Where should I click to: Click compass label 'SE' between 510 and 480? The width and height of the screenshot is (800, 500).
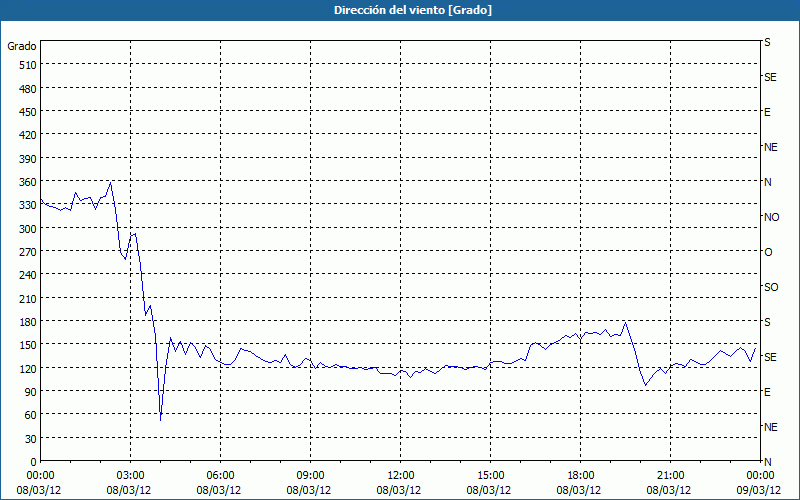click(x=770, y=77)
